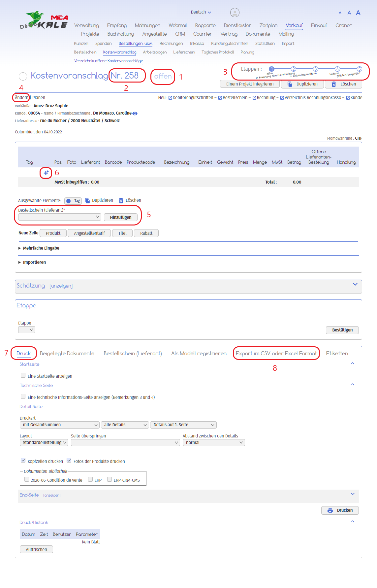Select the round circle beside Kostenvoranschlag title
The image size is (377, 588).
click(23, 76)
